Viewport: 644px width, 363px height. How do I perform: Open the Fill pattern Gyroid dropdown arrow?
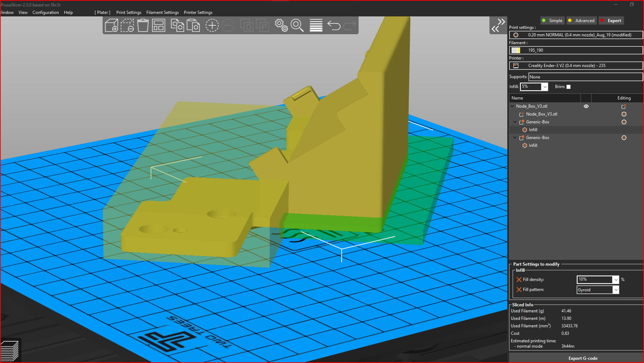pyautogui.click(x=616, y=290)
